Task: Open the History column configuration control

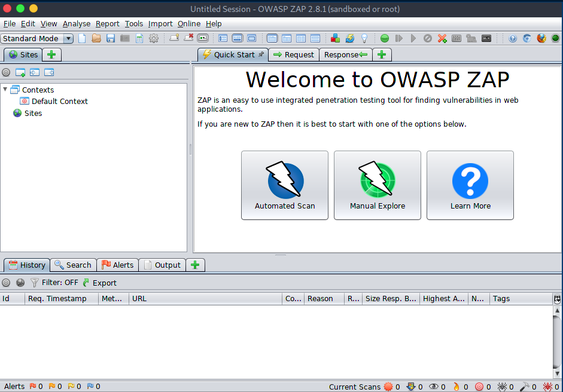Action: click(x=557, y=298)
